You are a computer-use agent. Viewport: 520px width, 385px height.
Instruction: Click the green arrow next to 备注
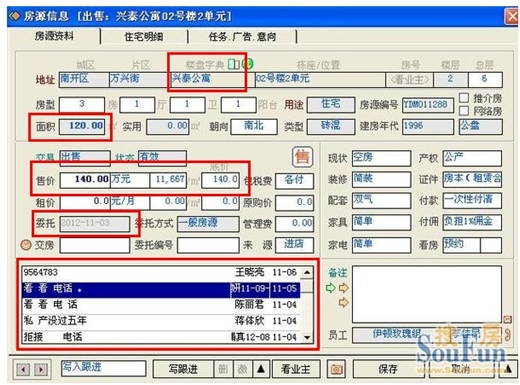point(330,288)
